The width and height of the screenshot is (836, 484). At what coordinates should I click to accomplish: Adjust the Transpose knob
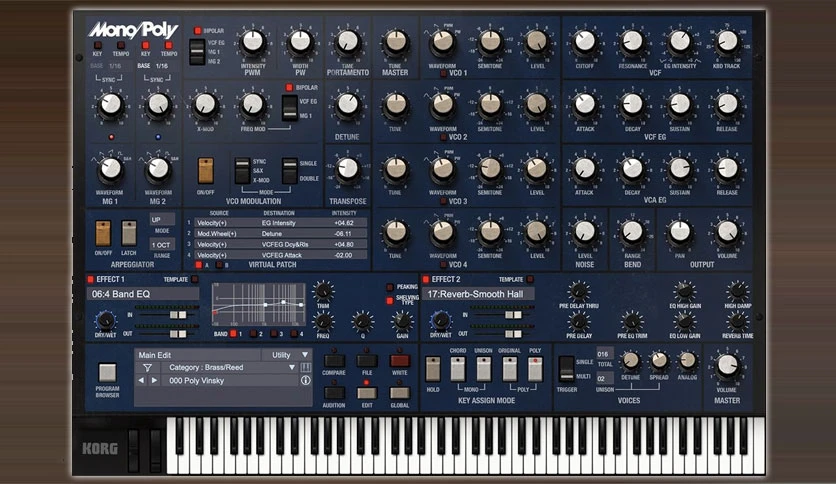[x=348, y=170]
